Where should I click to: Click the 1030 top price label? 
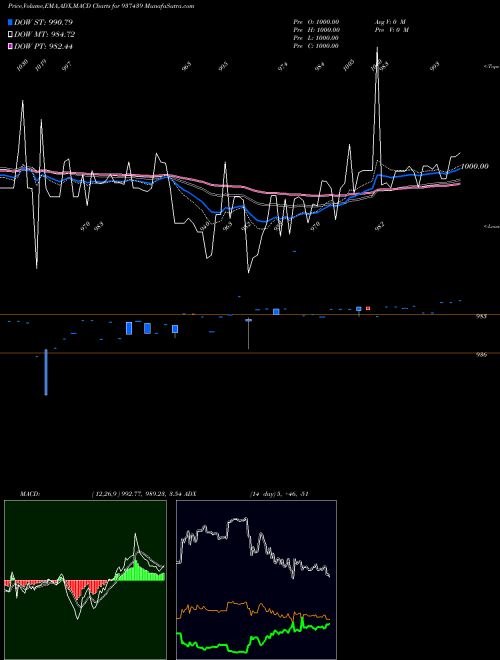22,65
